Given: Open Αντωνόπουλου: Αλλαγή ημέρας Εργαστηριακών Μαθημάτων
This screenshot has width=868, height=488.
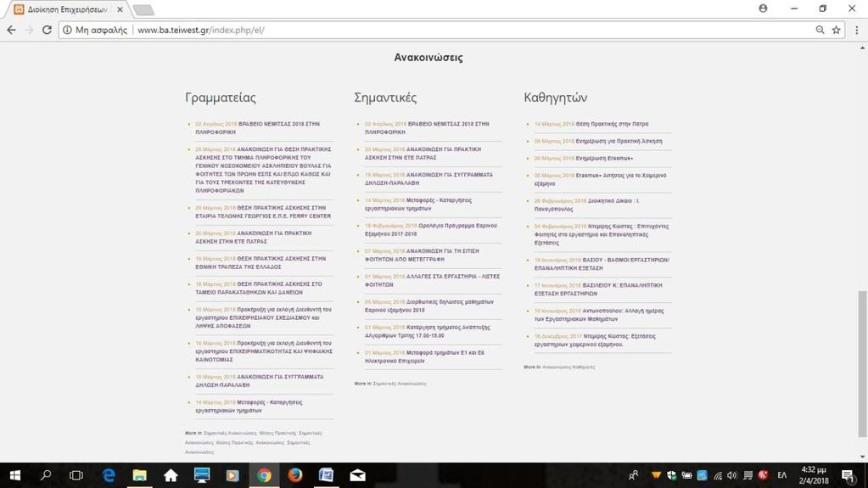Looking at the screenshot, I should click(x=599, y=315).
